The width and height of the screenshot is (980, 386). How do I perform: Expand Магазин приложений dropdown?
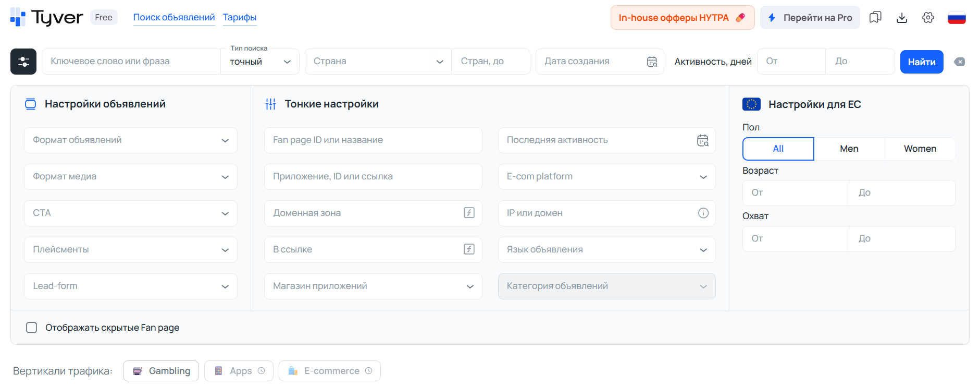click(x=373, y=286)
